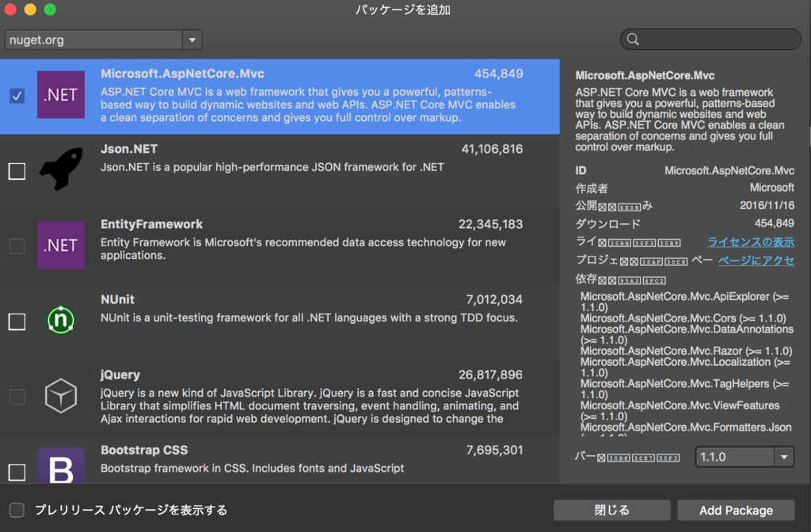
Task: Check the Json.NET package checkbox
Action: point(17,171)
